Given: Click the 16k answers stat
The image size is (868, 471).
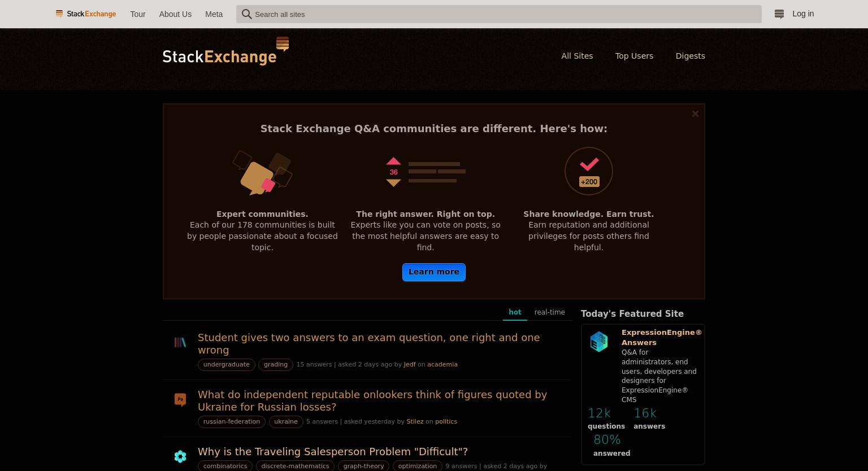Looking at the screenshot, I should point(649,418).
